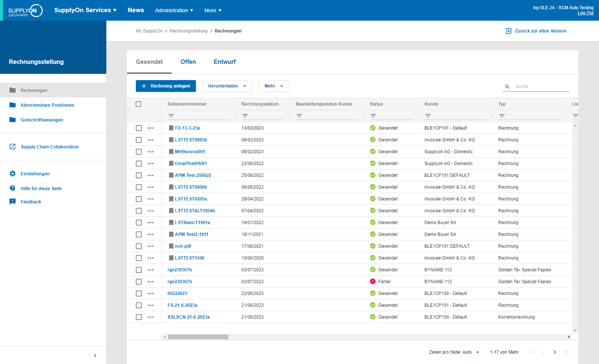
Task: Click vertical scrollbar down arrow in table
Action: [x=575, y=330]
